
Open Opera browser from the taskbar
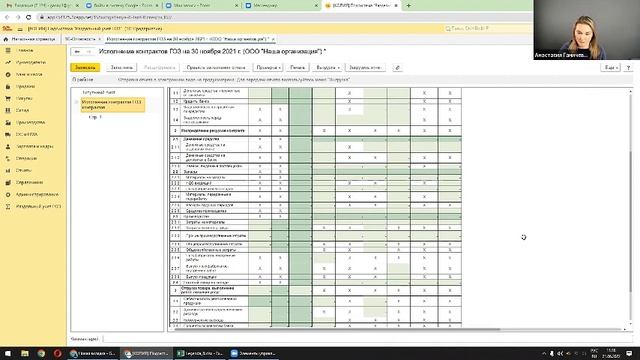(x=58, y=353)
